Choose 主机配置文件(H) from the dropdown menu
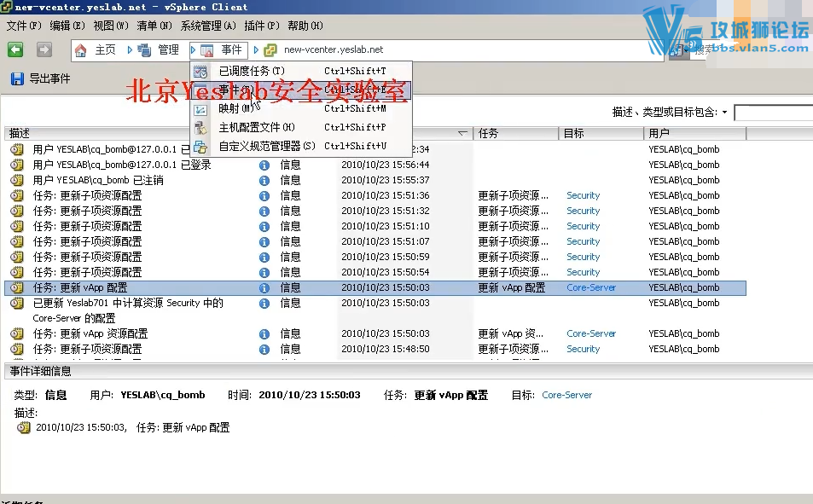 tap(301, 128)
